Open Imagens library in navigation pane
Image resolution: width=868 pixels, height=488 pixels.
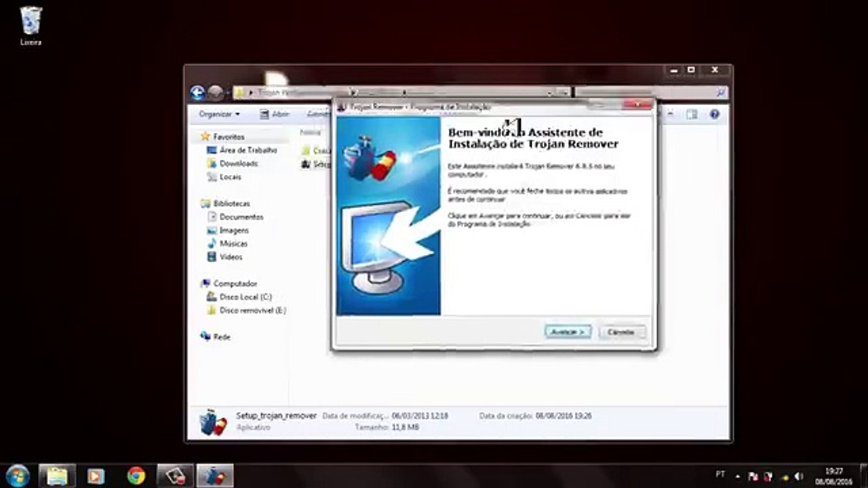tap(234, 230)
